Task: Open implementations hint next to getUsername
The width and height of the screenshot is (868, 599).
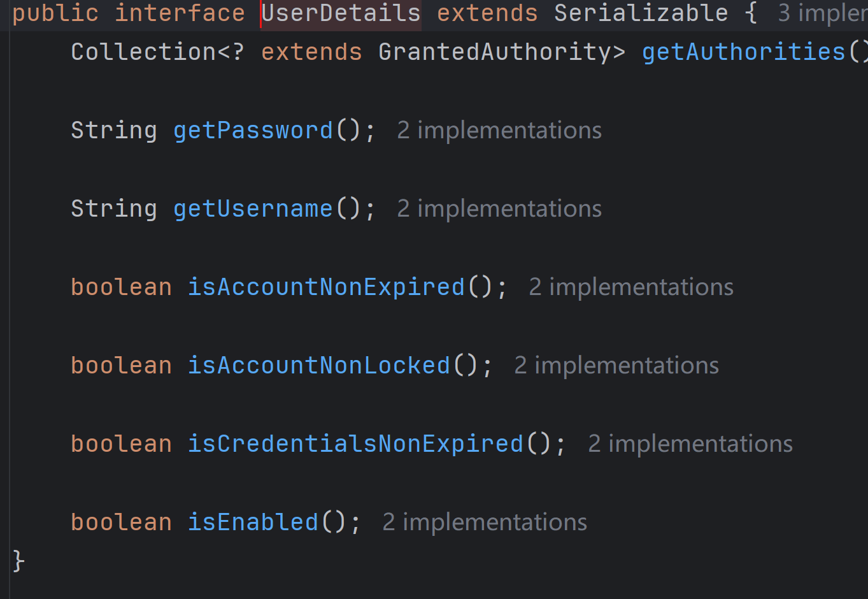Action: click(499, 209)
